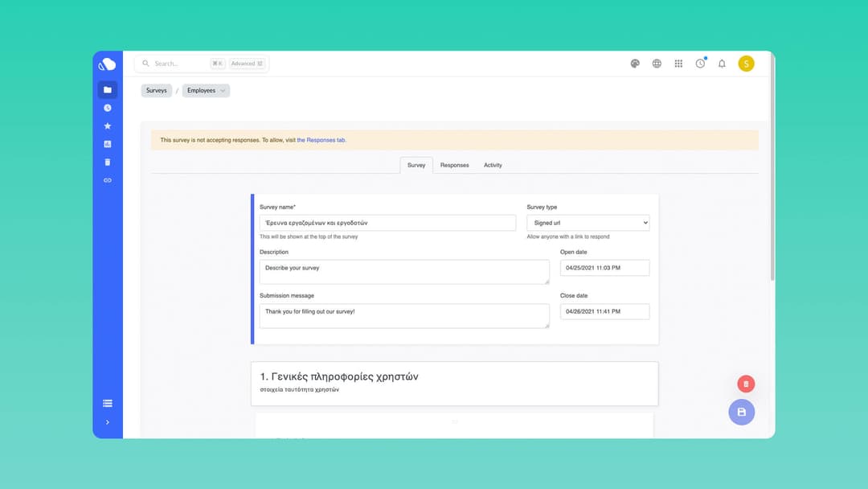Select section subtitle στοιχεία ταυτότητα χρηστών
This screenshot has width=868, height=489.
300,390
